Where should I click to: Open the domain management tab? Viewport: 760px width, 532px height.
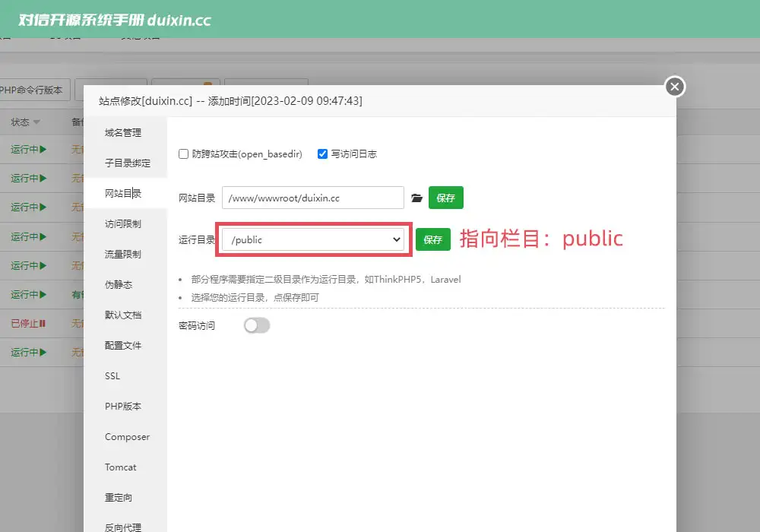tap(123, 133)
